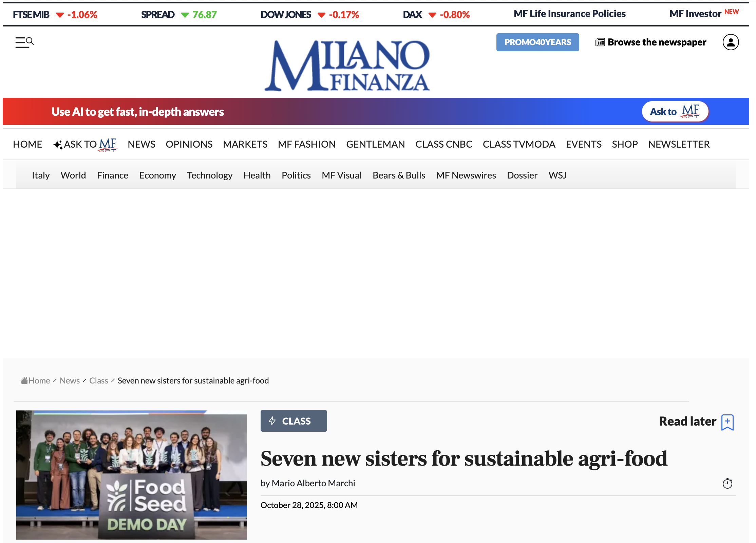Open MF Investor NEW link

coord(704,13)
